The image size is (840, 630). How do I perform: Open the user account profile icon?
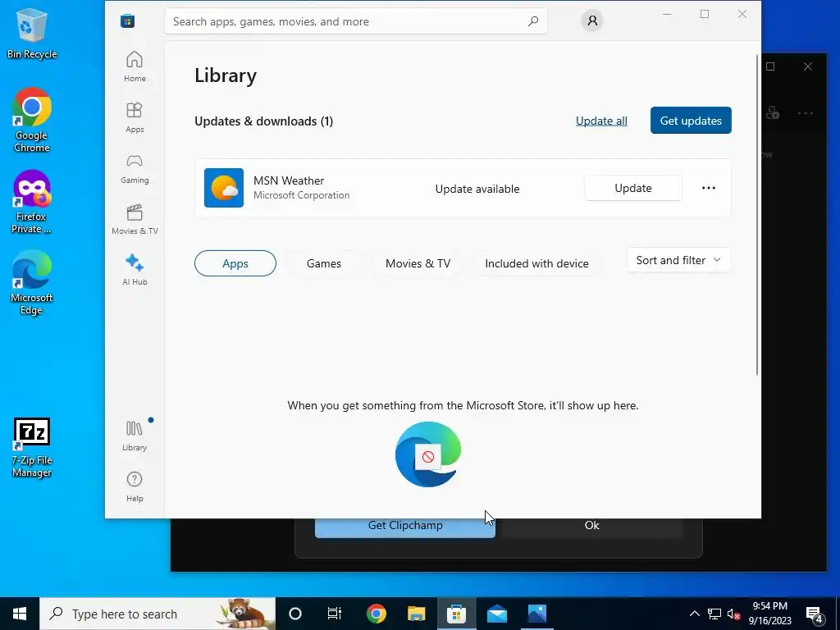click(x=592, y=21)
